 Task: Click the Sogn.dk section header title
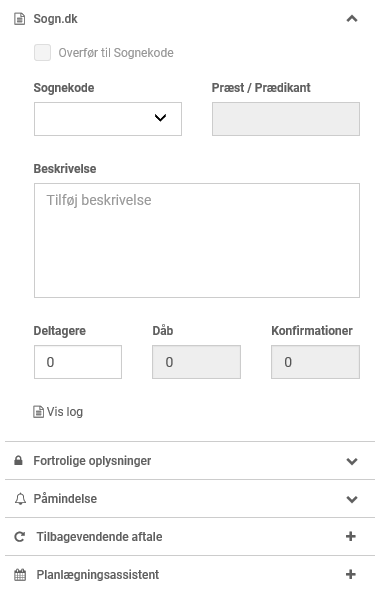[x=55, y=19]
